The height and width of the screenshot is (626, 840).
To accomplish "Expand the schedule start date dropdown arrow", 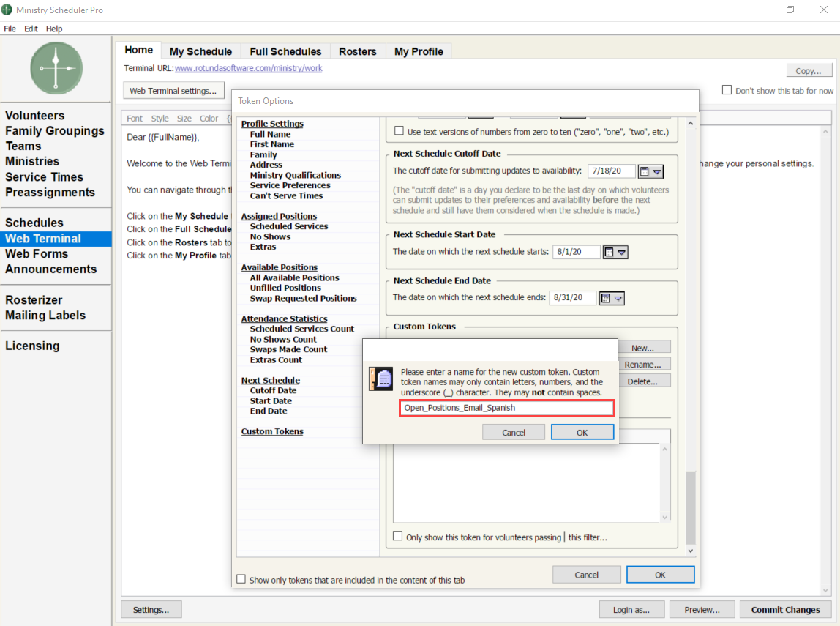I will click(621, 252).
